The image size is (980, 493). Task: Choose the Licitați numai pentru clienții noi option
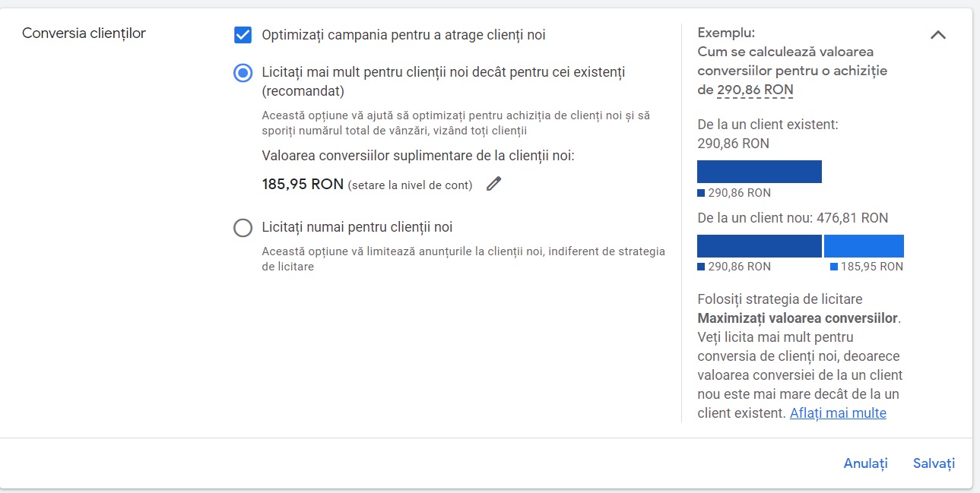243,227
